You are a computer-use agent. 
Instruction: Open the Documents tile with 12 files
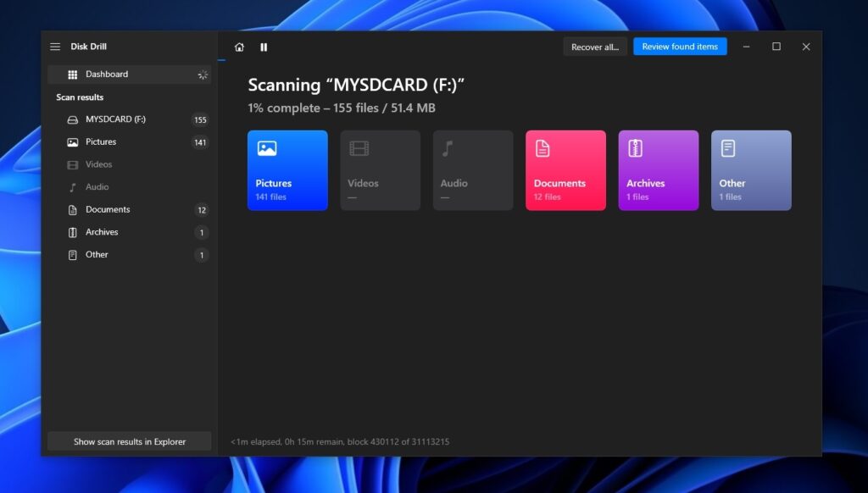(x=565, y=169)
